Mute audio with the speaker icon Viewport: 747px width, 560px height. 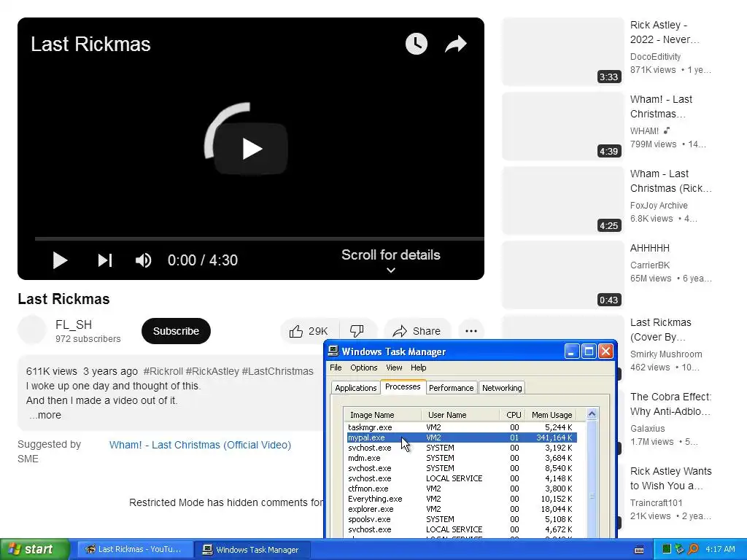144,260
